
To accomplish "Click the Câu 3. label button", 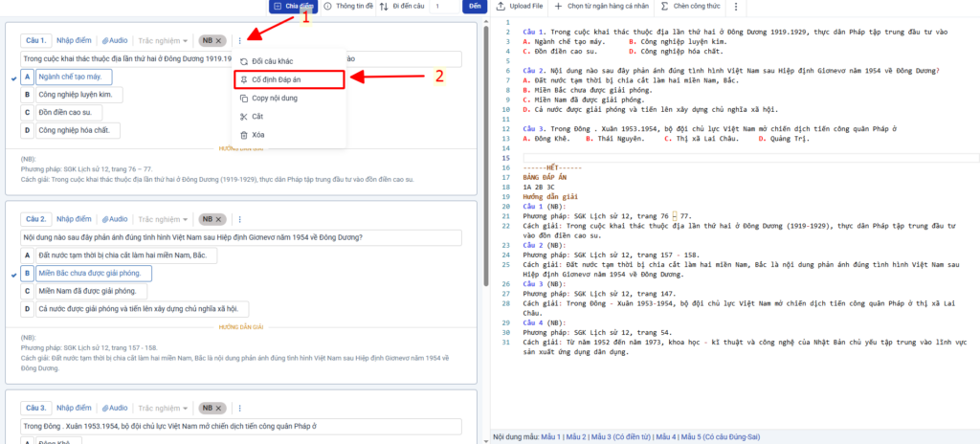I will coord(35,408).
